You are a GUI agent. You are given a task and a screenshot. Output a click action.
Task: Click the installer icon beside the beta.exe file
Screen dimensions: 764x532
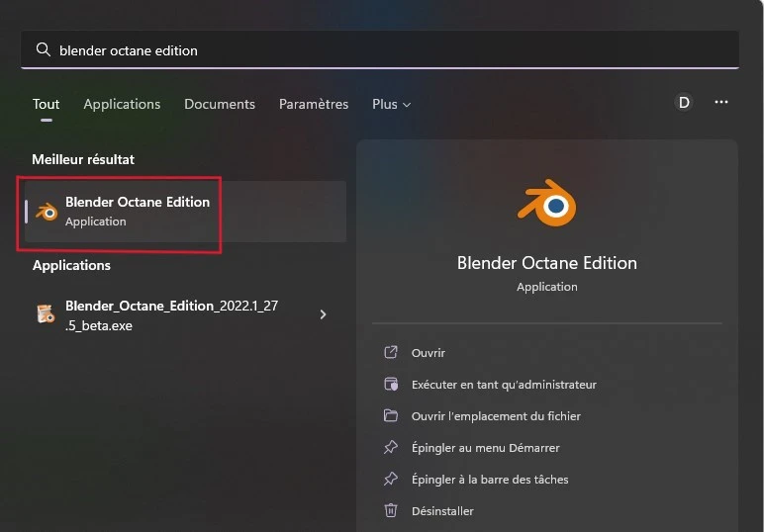(46, 313)
